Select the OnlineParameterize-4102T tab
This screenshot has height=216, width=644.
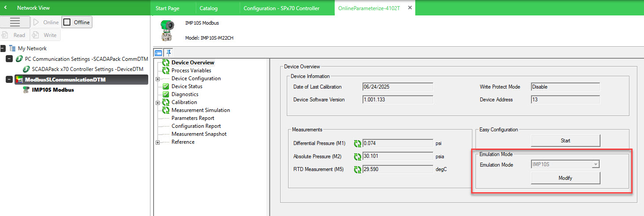click(x=369, y=8)
